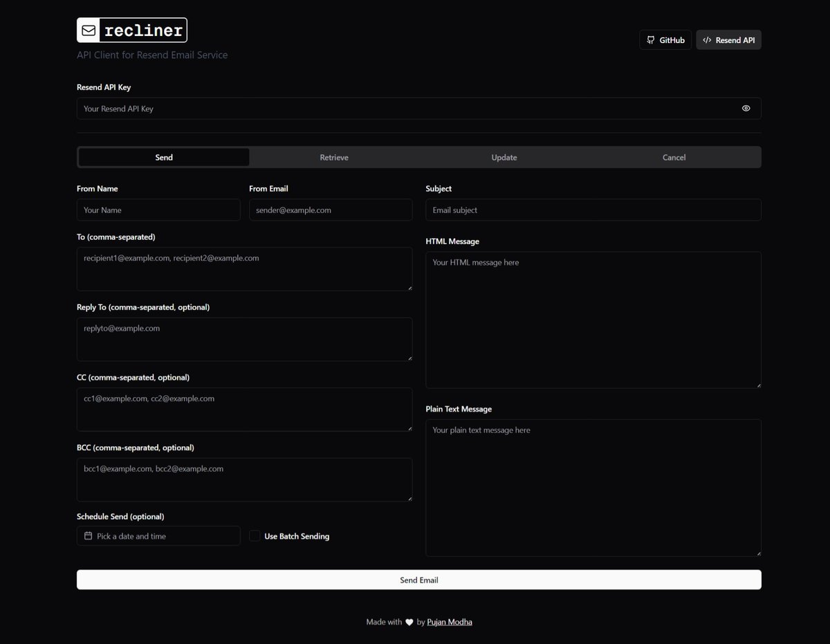Focus the CC text area

[x=245, y=410]
